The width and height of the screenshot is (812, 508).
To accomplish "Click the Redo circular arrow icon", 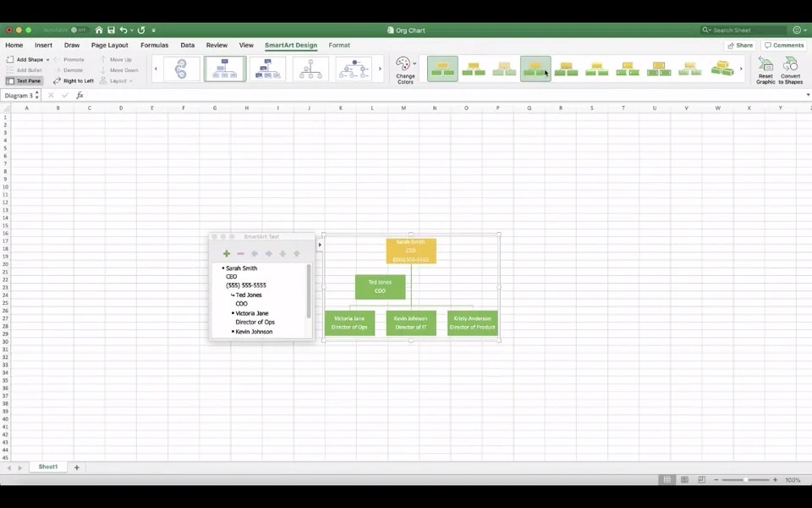I will pyautogui.click(x=141, y=30).
